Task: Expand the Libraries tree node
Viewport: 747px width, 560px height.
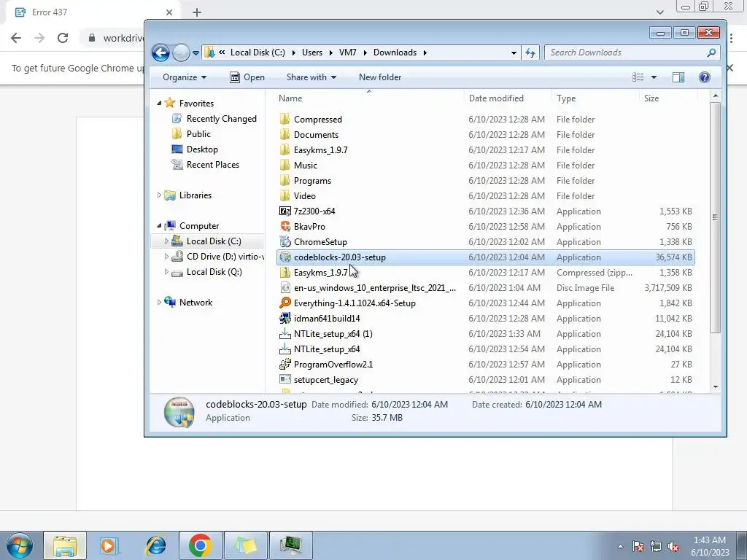Action: pyautogui.click(x=159, y=195)
